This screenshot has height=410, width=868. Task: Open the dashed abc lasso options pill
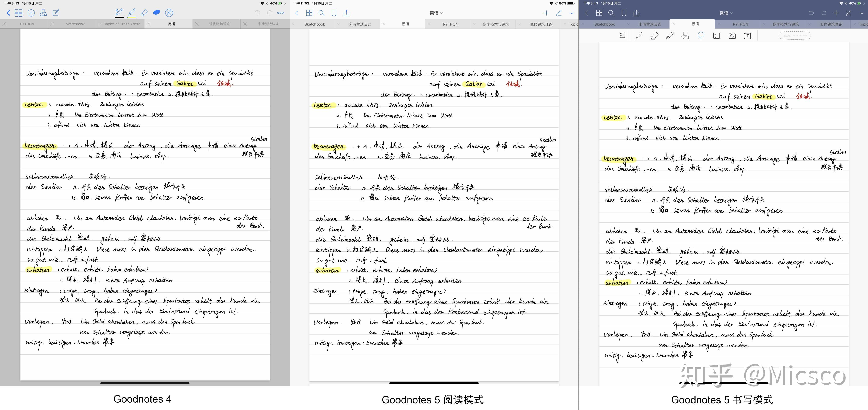pyautogui.click(x=794, y=35)
